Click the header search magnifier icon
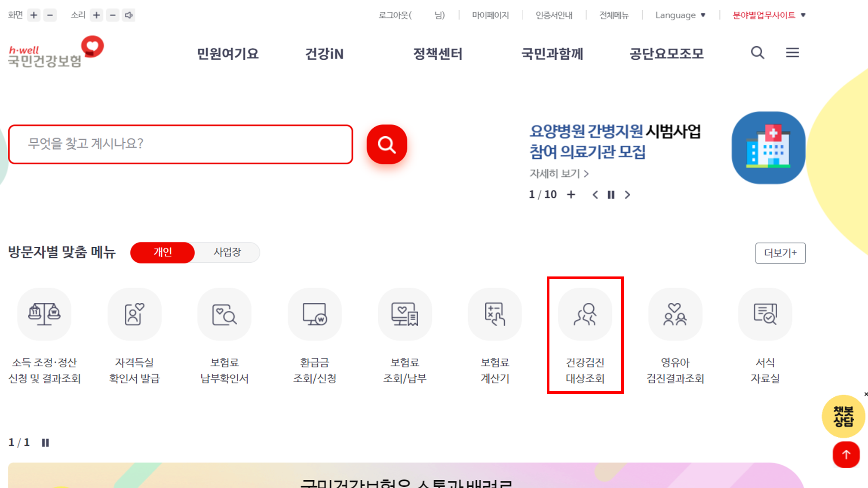 point(757,53)
